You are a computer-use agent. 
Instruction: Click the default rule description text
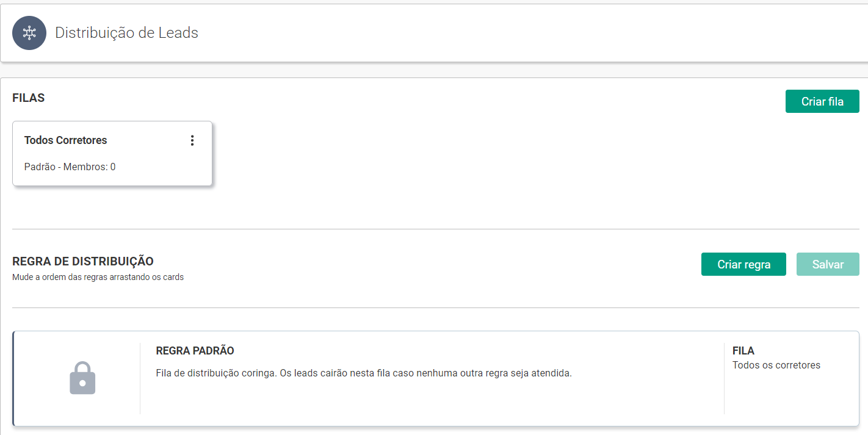click(364, 373)
